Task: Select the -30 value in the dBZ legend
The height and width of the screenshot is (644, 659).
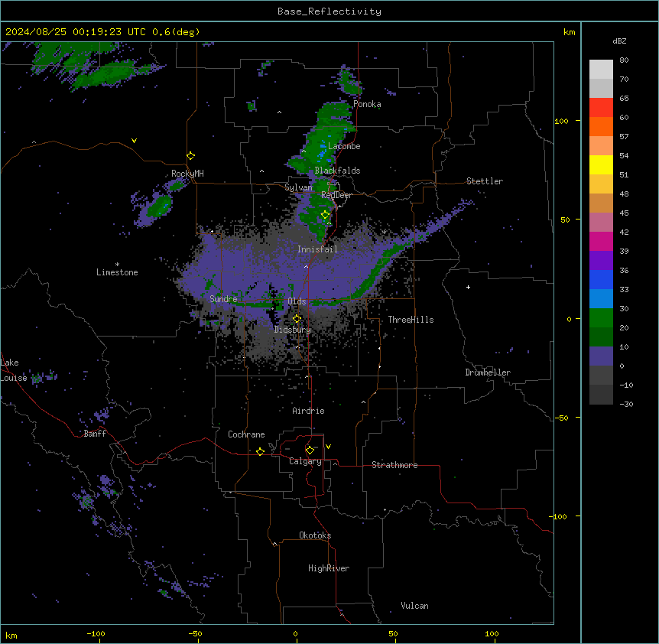Action: [x=626, y=405]
